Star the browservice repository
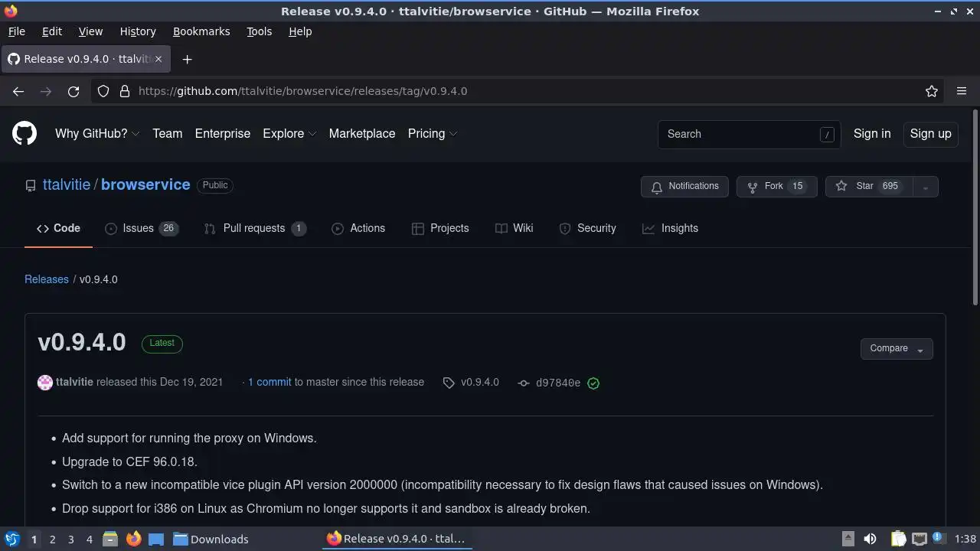The image size is (980, 551). click(869, 187)
